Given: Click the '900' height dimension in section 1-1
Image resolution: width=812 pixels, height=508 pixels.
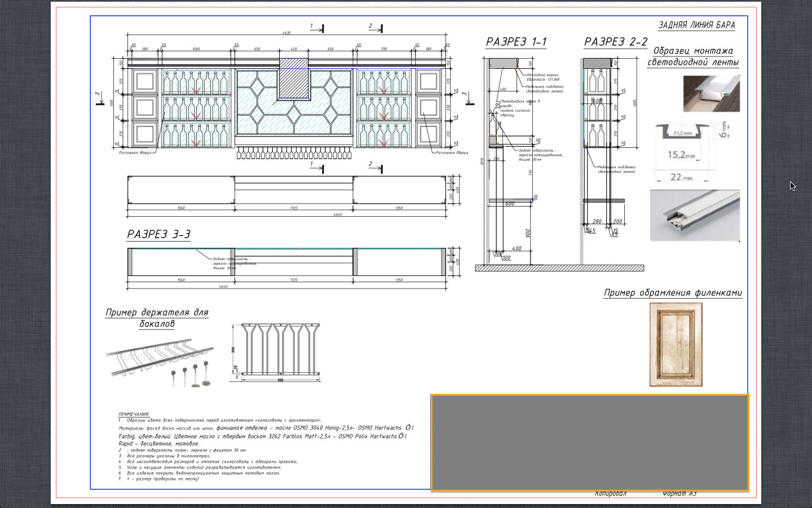Looking at the screenshot, I should (x=528, y=233).
